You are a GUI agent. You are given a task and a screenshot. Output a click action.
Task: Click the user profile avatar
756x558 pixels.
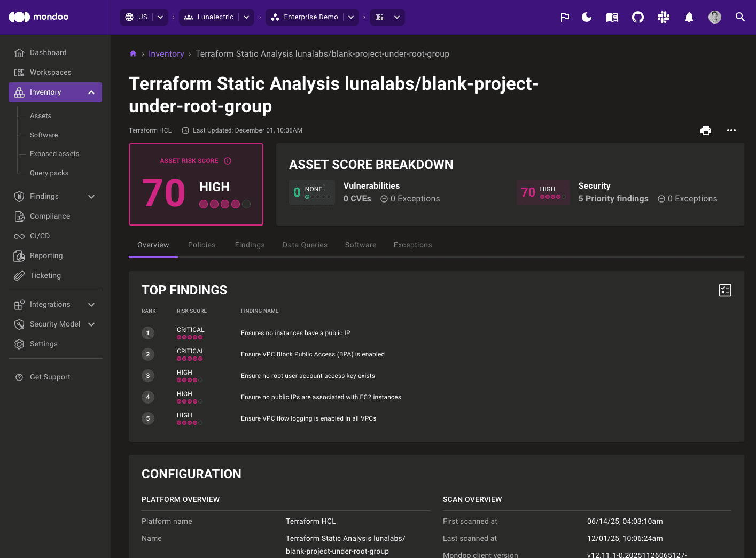coord(714,17)
